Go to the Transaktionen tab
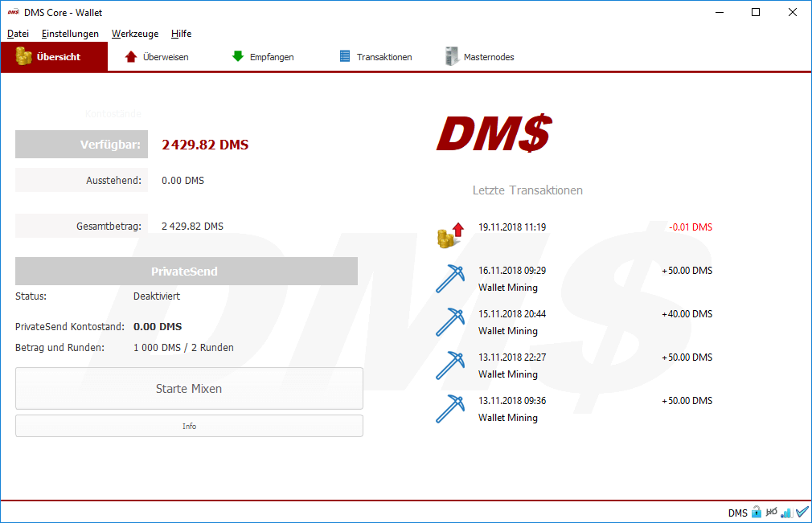Image resolution: width=812 pixels, height=523 pixels. click(x=375, y=57)
